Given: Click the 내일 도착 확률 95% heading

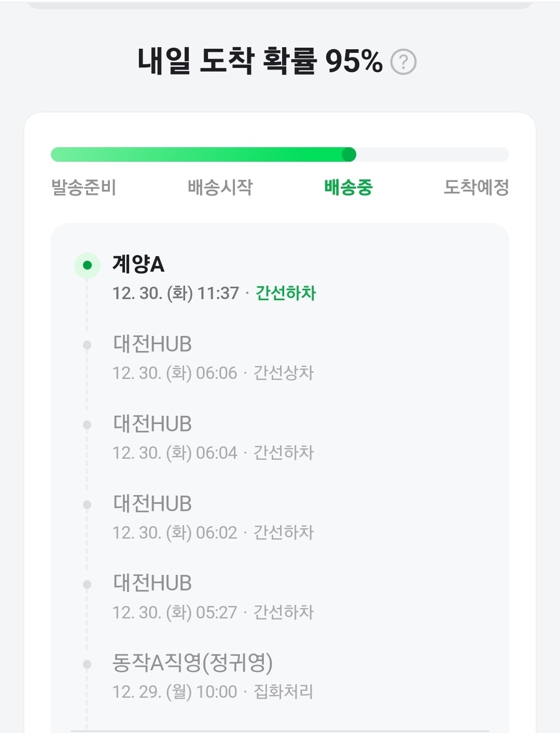Looking at the screenshot, I should click(260, 61).
